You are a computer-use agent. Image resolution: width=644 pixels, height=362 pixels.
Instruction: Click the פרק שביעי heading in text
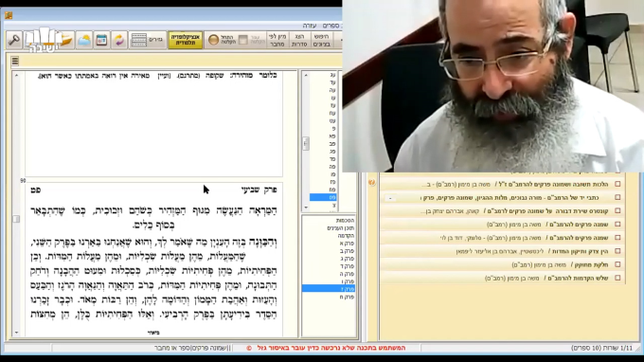click(259, 190)
